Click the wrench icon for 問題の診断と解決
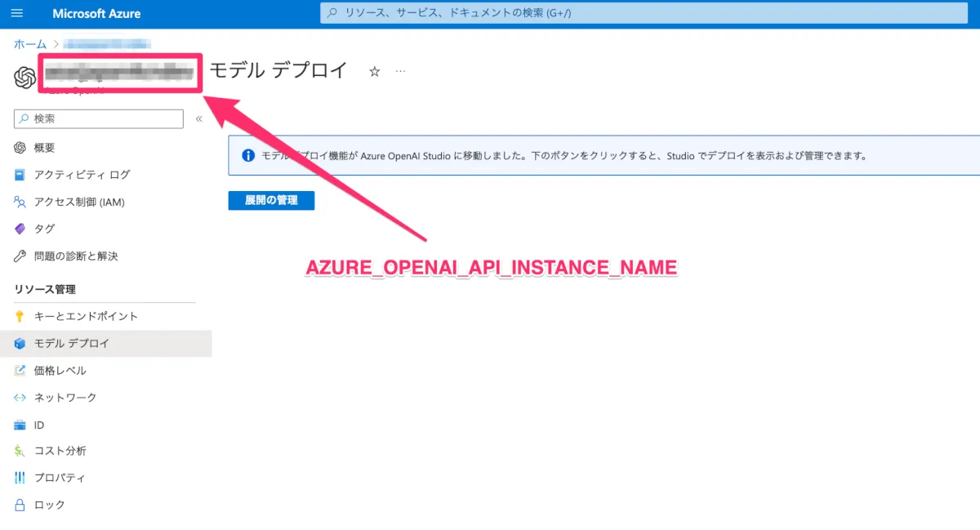The width and height of the screenshot is (980, 530). click(20, 256)
